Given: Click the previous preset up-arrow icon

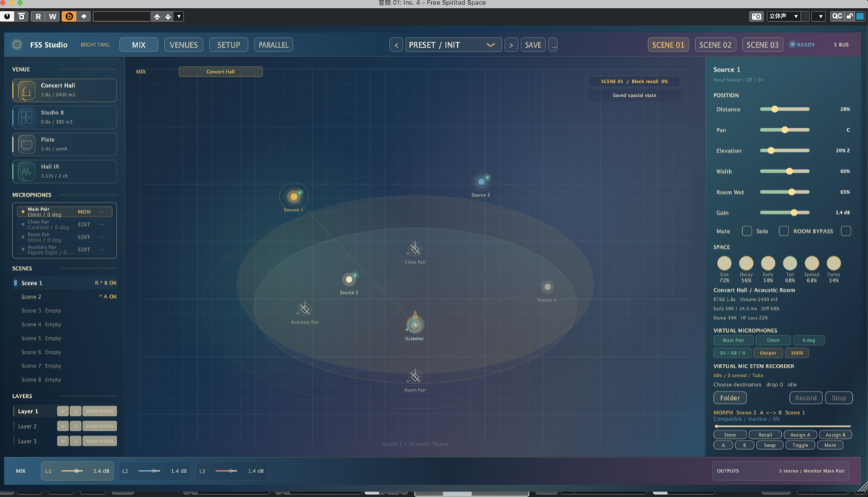Looking at the screenshot, I should pyautogui.click(x=157, y=16).
